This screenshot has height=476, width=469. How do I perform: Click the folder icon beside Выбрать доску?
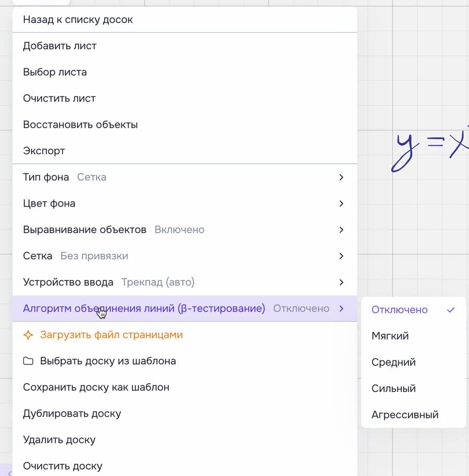tap(28, 361)
